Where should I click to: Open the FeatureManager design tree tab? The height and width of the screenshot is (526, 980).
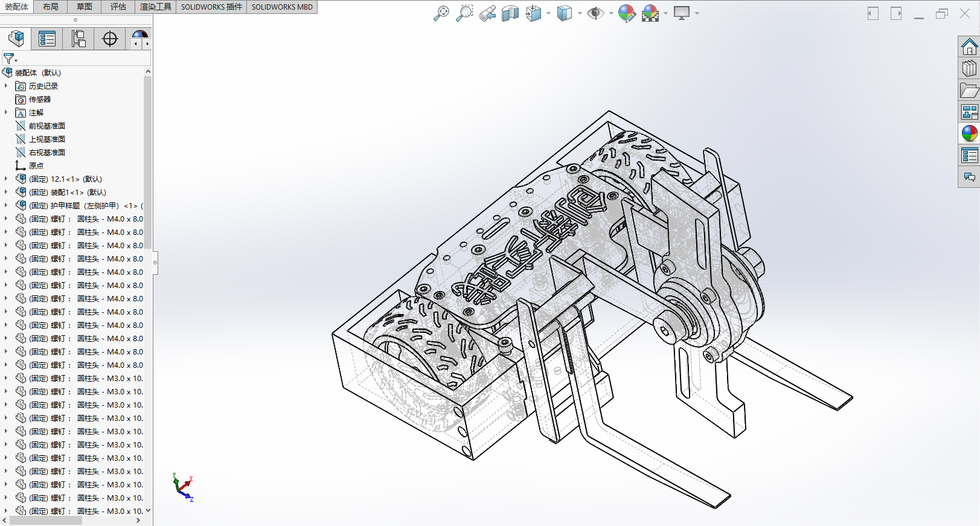tap(16, 39)
